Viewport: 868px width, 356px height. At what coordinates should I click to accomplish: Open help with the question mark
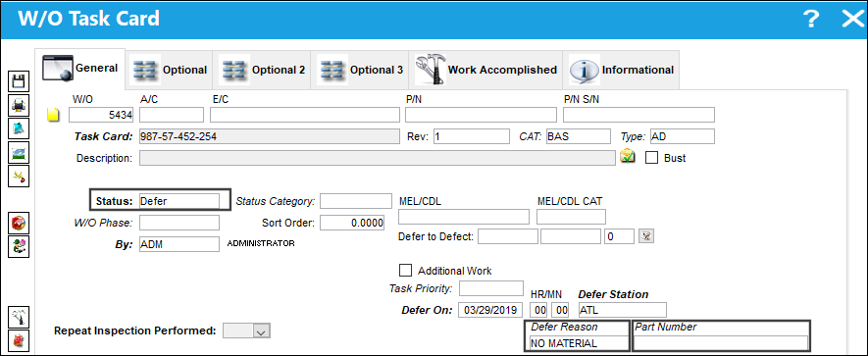(810, 20)
